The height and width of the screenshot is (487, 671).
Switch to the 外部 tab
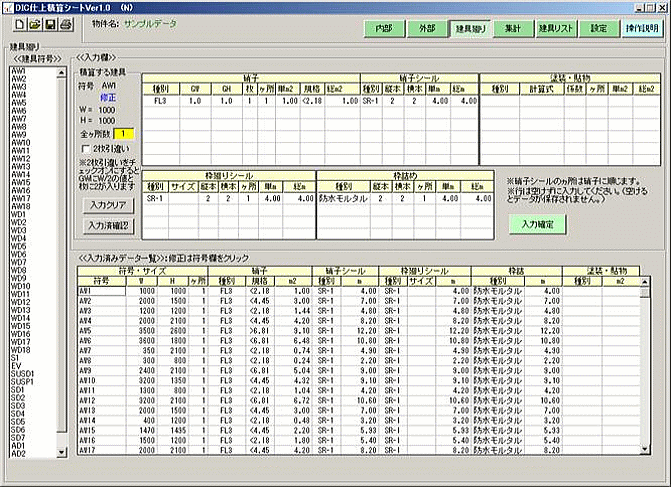[427, 29]
